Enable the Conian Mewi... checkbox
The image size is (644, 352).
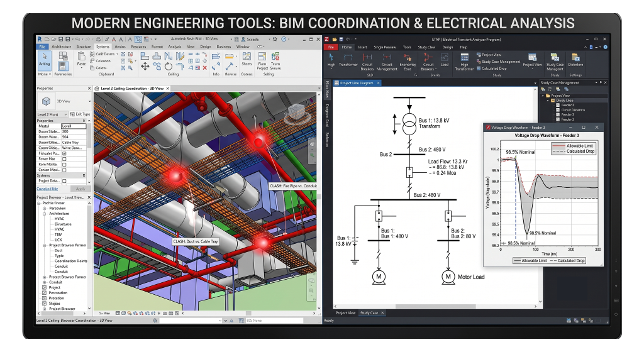pyautogui.click(x=64, y=170)
